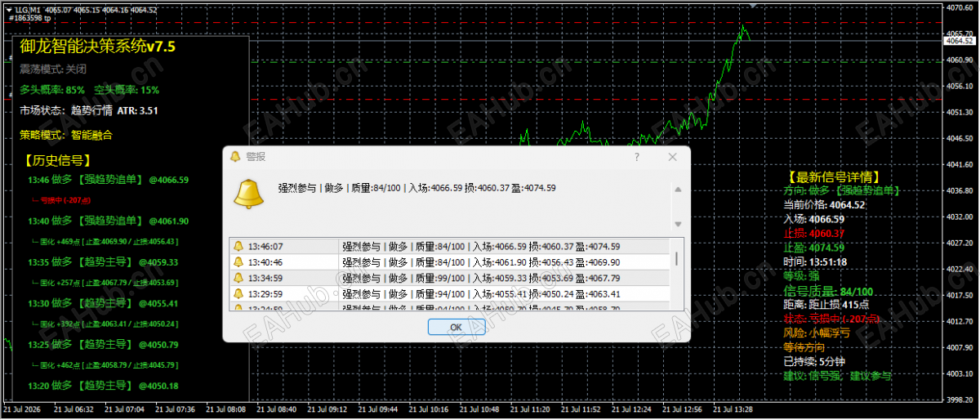This screenshot has width=980, height=420.
Task: Click the 【最新信号详情】 heading
Action: tap(833, 176)
